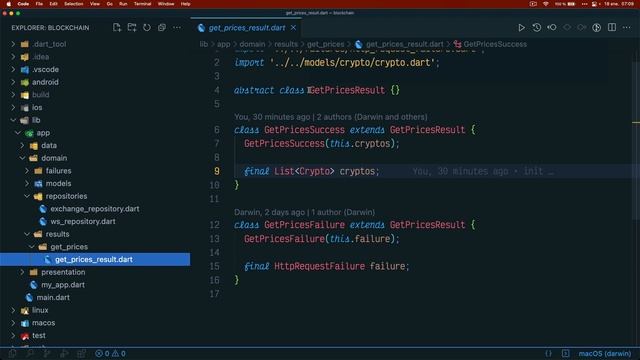The image size is (640, 360).
Task: Split the editor to the right
Action: tap(611, 27)
